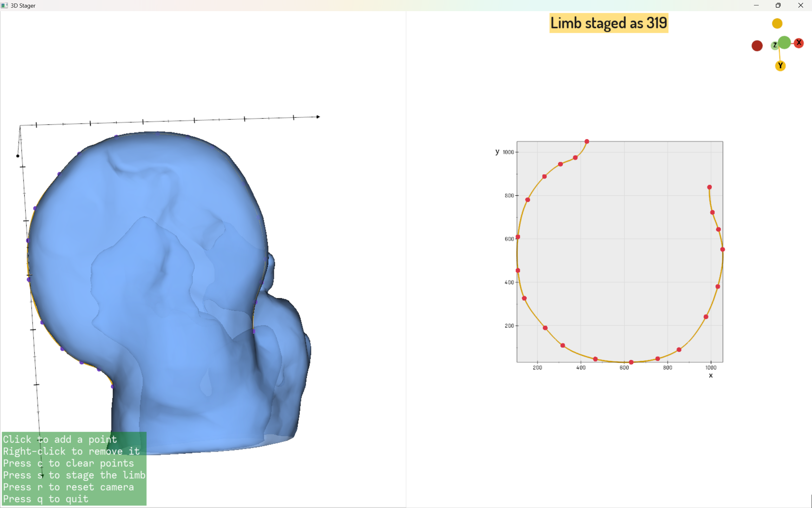Click the "Press q to quit" hint
Screen dimensions: 812x508
click(x=46, y=498)
